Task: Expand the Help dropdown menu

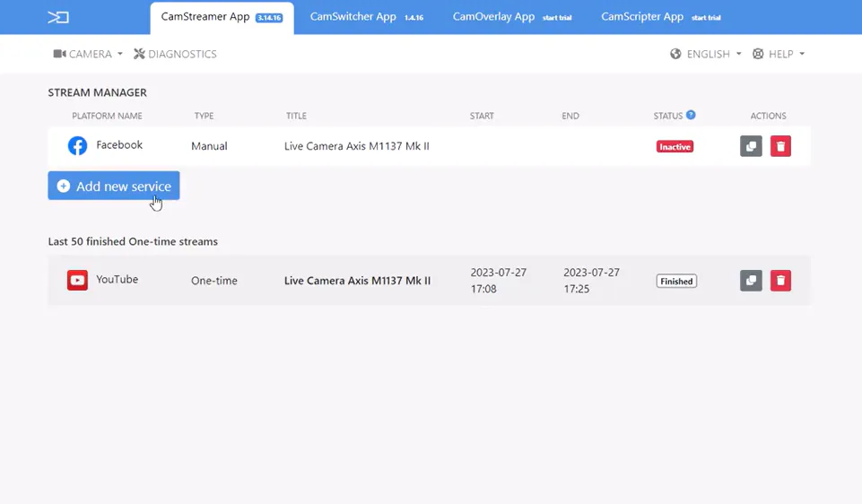Action: (x=779, y=54)
